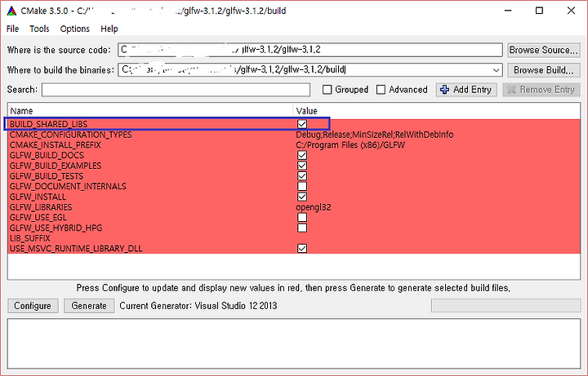The height and width of the screenshot is (376, 588).
Task: Uncheck the GLFW_BUILD_TESTS checkbox
Action: (x=302, y=176)
